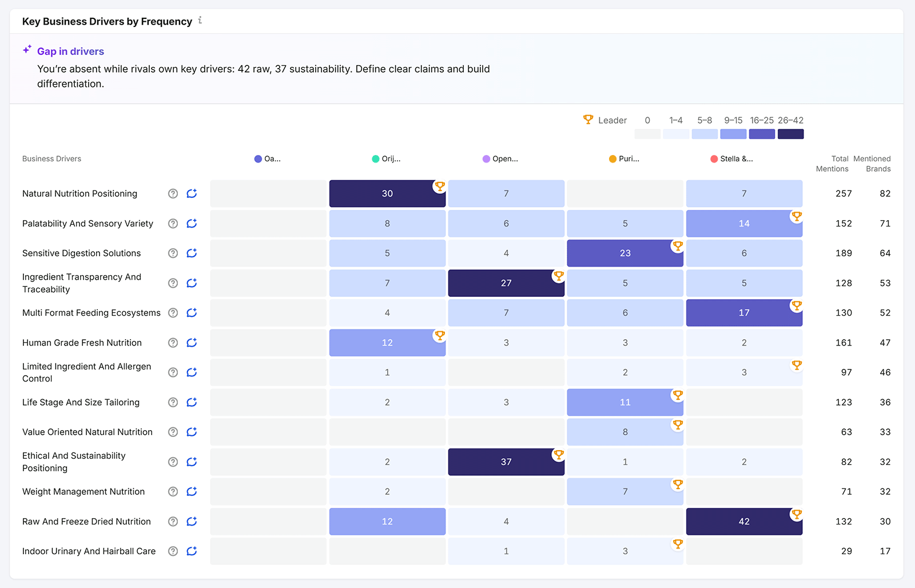Click the refresh icon for Value Oriented Natural Nutrition

click(x=192, y=432)
